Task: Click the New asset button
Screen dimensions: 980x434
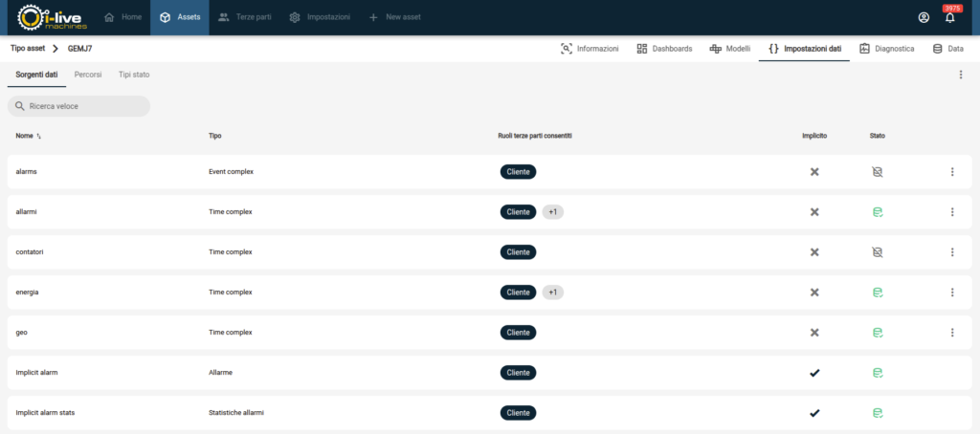Action: (396, 17)
